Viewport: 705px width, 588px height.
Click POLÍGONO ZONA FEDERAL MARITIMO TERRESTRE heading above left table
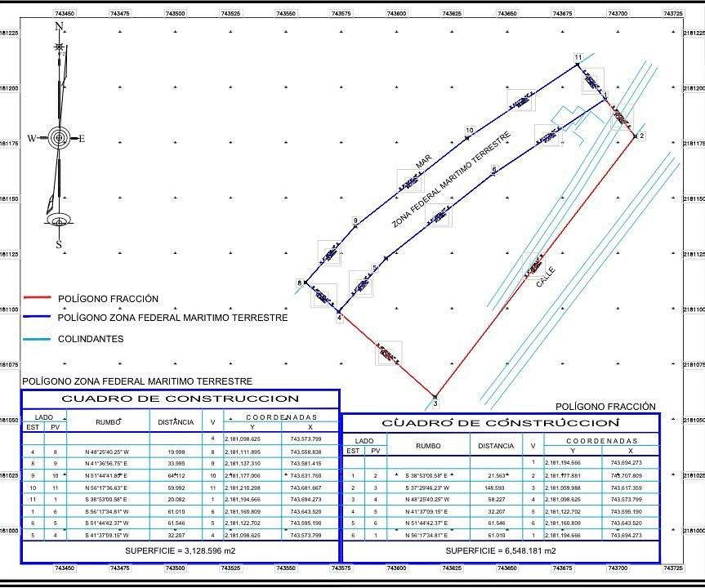point(137,381)
